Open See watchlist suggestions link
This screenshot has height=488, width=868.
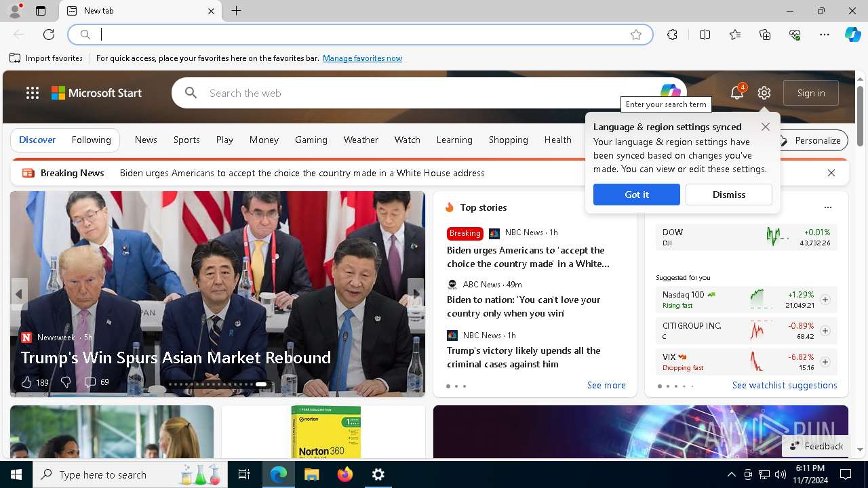pyautogui.click(x=785, y=385)
